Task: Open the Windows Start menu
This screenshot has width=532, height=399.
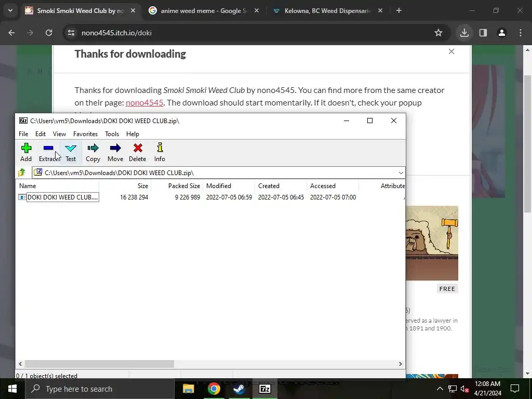Action: (12, 389)
